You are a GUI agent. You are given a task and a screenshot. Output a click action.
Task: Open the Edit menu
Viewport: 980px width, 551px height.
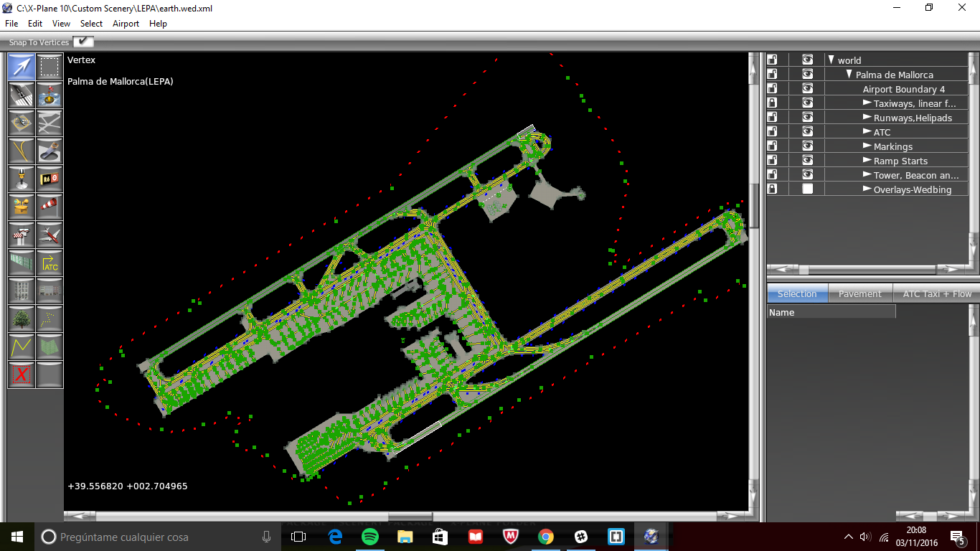[x=35, y=24]
